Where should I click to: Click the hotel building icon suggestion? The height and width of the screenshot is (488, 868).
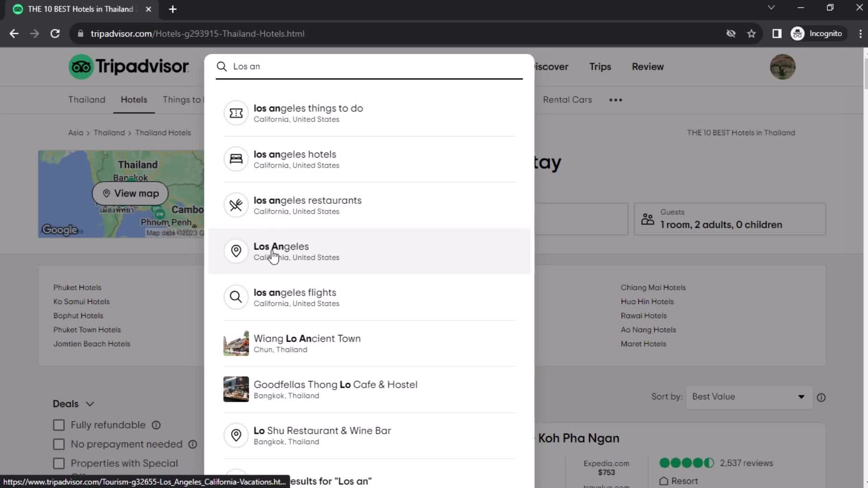click(236, 159)
